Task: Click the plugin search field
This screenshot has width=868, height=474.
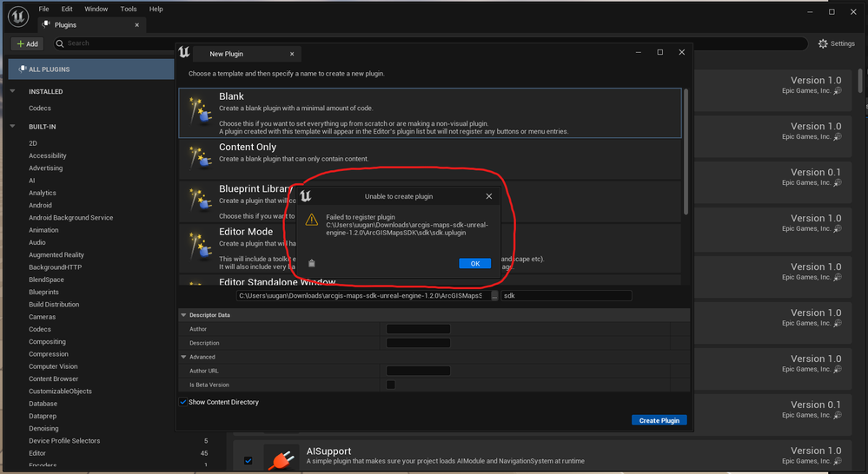Action: (432, 43)
